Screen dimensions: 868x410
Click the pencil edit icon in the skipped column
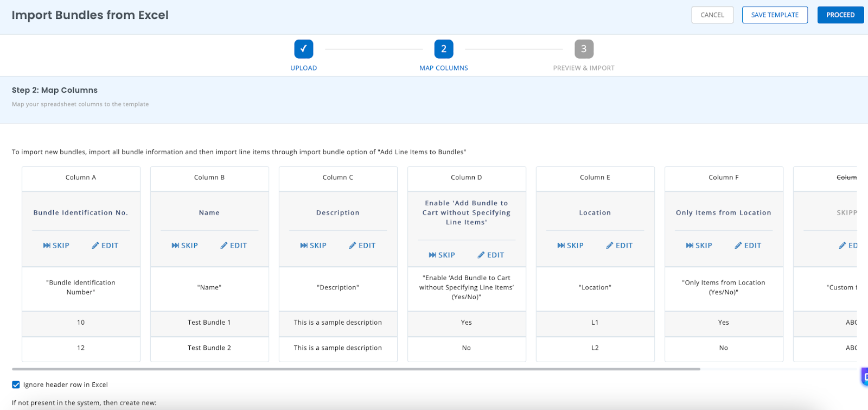(843, 245)
